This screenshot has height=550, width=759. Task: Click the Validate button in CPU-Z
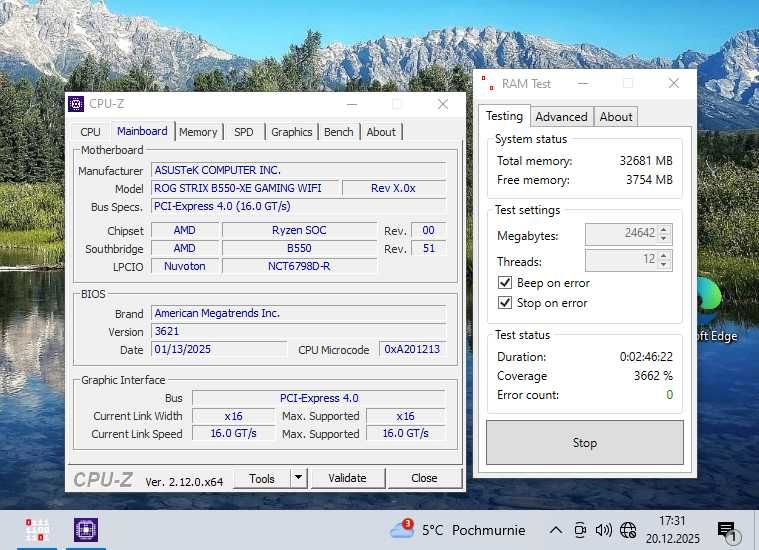(x=347, y=478)
